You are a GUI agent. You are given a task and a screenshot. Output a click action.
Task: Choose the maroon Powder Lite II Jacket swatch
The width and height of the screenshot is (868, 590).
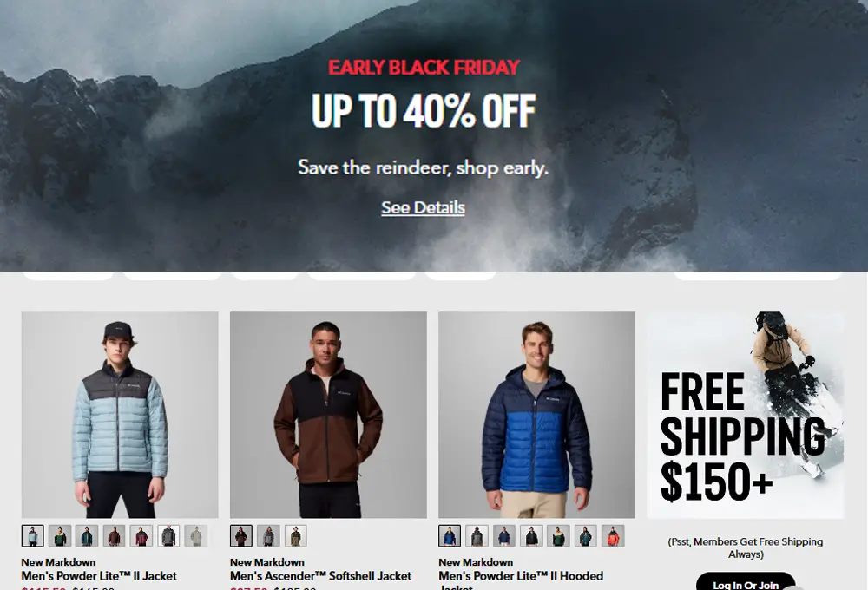[x=141, y=535]
